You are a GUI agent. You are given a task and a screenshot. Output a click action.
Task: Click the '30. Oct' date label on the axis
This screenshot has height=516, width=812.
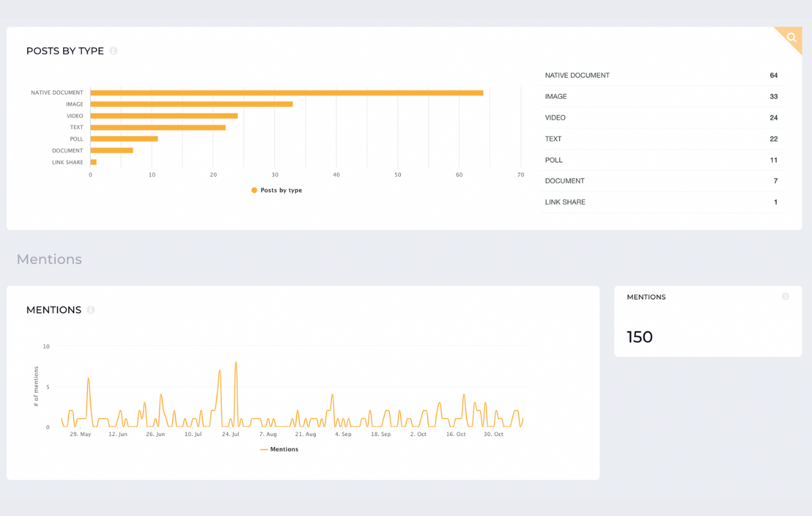[x=494, y=435]
